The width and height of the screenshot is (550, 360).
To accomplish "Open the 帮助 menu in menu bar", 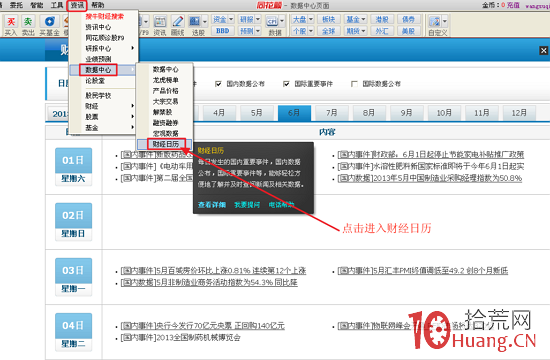I will point(98,5).
